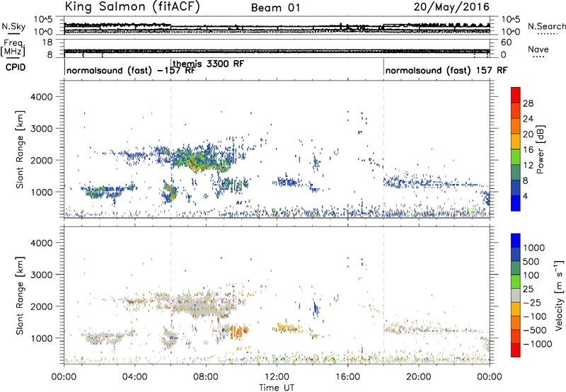Click the '1000' tick on velocity colorbar
The width and height of the screenshot is (566, 392).
533,248
